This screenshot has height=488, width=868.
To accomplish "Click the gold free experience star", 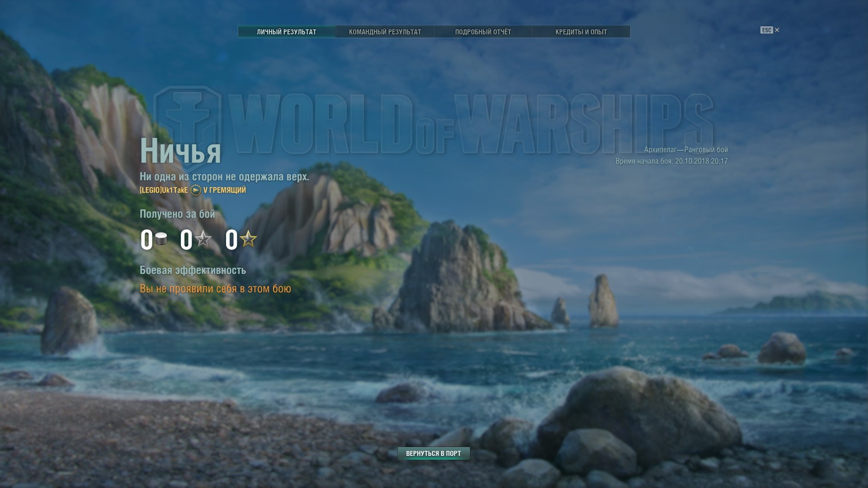I will click(x=249, y=239).
